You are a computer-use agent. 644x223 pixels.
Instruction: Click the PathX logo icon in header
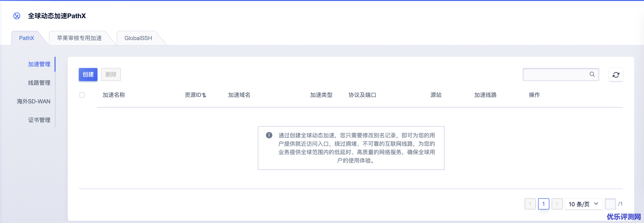point(17,16)
